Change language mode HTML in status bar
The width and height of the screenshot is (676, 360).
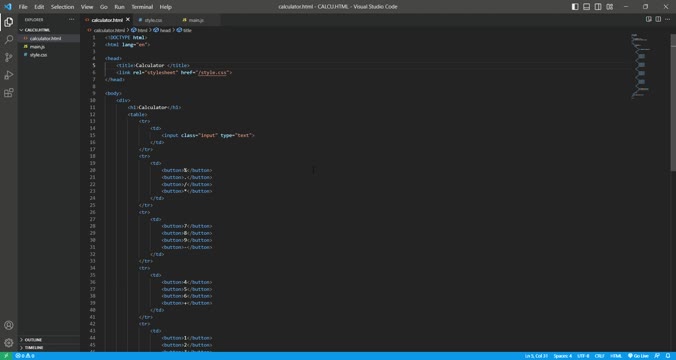coord(616,356)
